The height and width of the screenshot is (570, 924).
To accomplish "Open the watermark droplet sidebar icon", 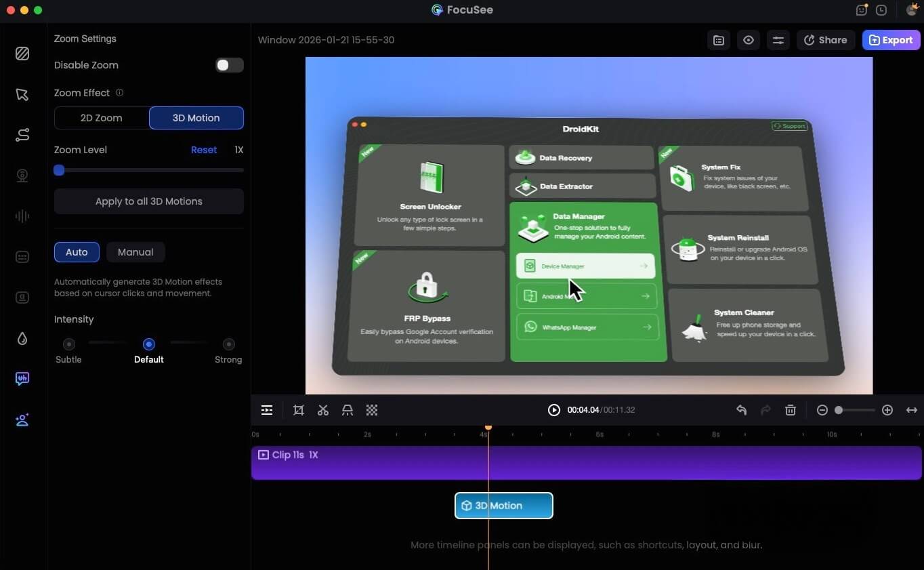I will pos(22,339).
